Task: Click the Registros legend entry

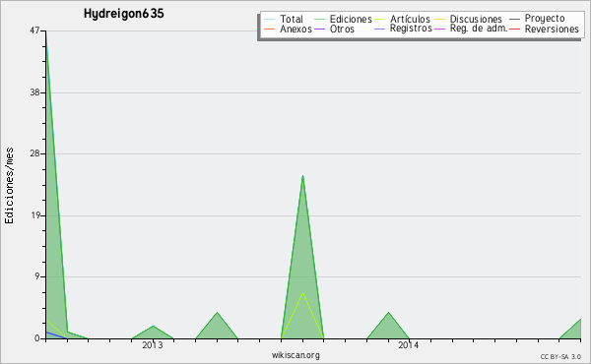Action: [x=403, y=29]
